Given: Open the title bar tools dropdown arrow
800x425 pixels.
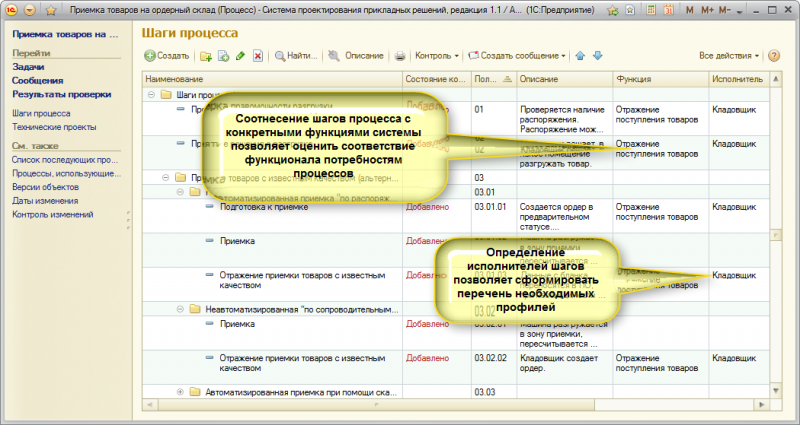Looking at the screenshot, I should pyautogui.click(x=740, y=11).
